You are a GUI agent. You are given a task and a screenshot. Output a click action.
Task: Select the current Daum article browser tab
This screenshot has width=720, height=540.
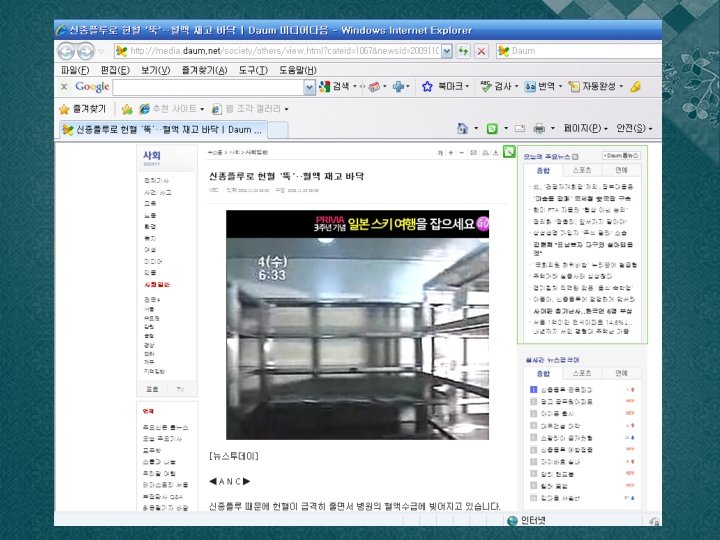[x=162, y=129]
